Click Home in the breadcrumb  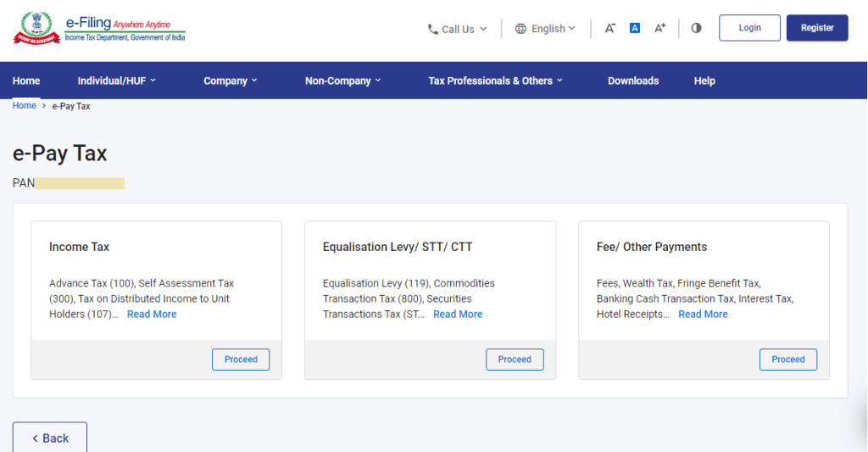pos(24,106)
